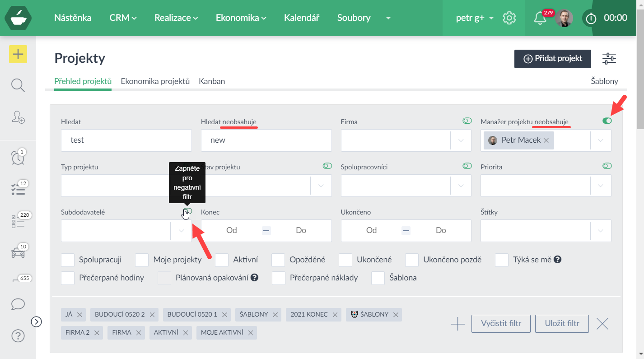Click the yellow plus quick-add icon
The height and width of the screenshot is (359, 644).
tap(18, 55)
